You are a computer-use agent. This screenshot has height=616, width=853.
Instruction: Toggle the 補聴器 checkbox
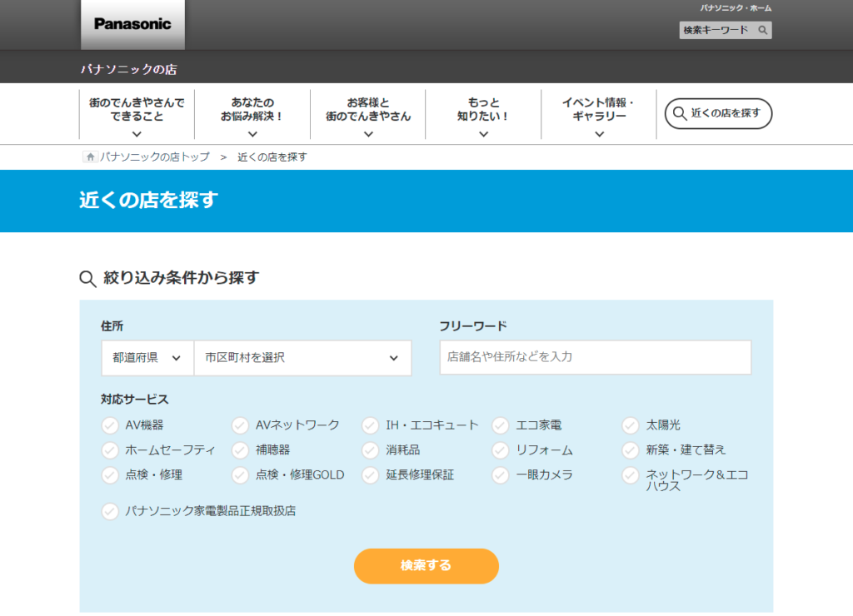point(240,450)
